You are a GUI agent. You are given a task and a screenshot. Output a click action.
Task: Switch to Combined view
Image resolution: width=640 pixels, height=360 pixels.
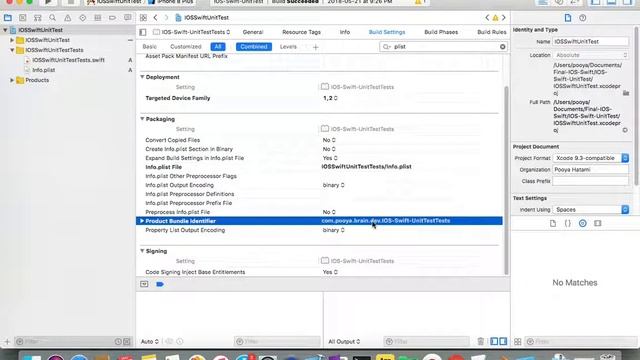[x=253, y=47]
